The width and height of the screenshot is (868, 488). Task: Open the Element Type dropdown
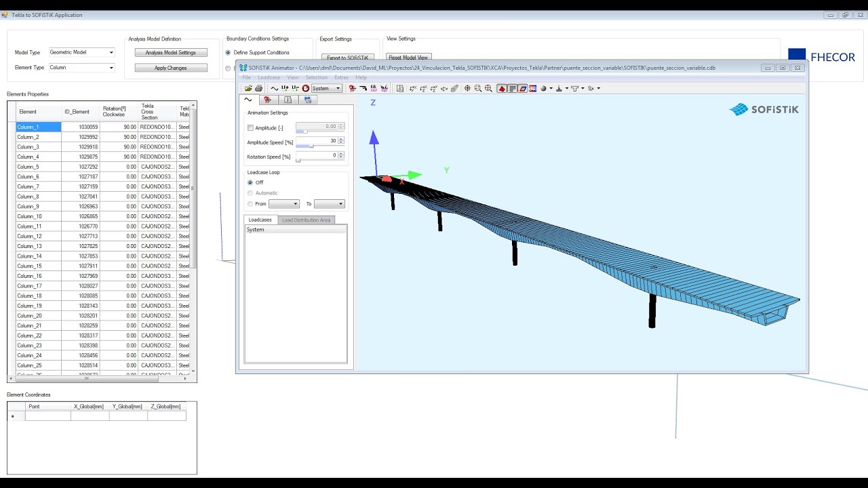click(81, 67)
